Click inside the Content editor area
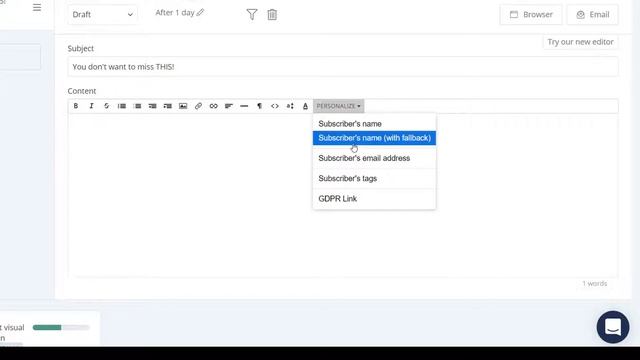 (x=343, y=195)
